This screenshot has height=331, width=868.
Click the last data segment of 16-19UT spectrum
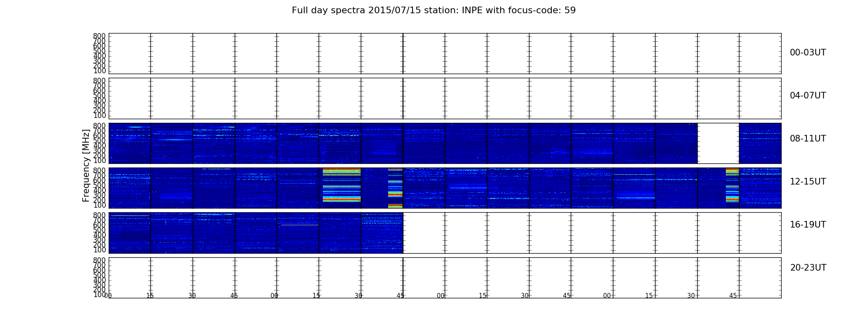point(382,233)
